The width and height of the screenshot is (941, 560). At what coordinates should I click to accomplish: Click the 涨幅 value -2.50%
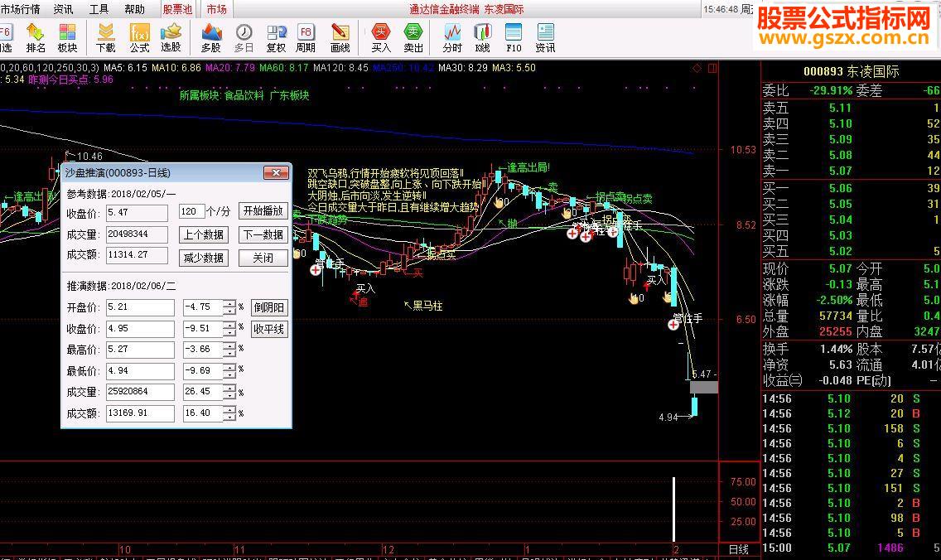[834, 300]
